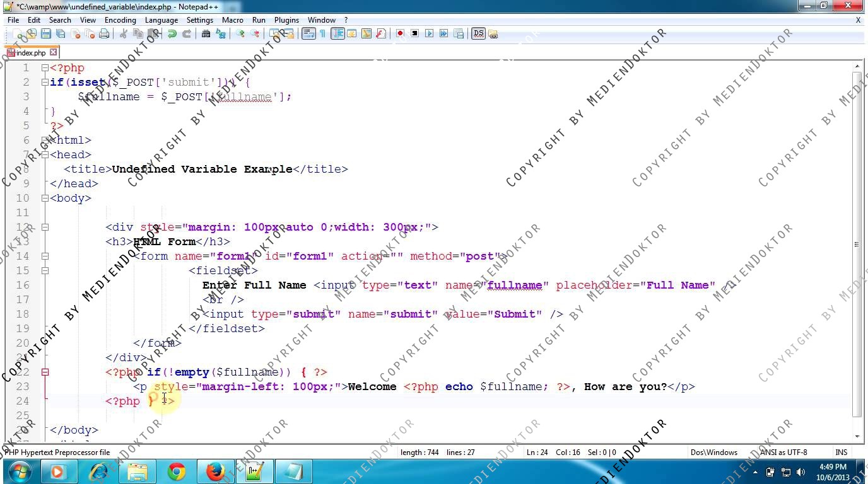Select the index.php document tab
This screenshot has height=484, width=868.
point(31,52)
